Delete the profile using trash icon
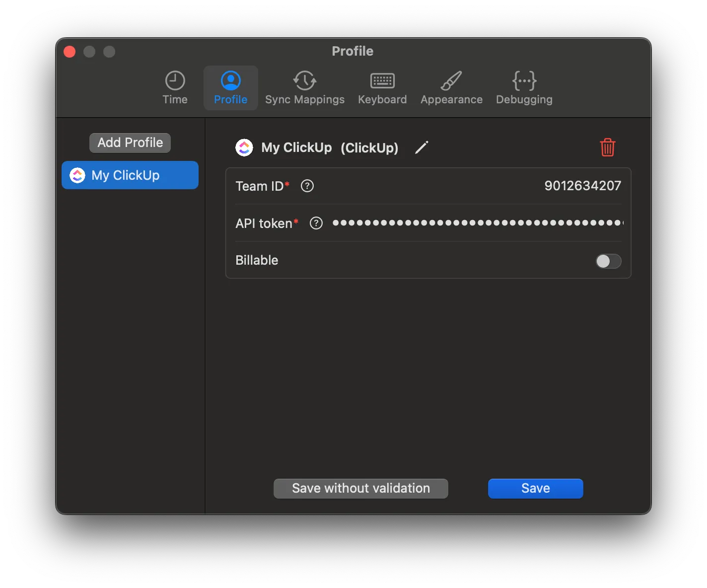The width and height of the screenshot is (707, 588). (608, 147)
